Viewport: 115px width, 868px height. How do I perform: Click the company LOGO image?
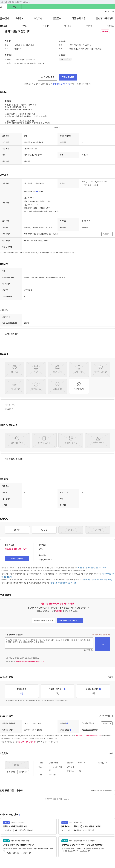(17, 765)
